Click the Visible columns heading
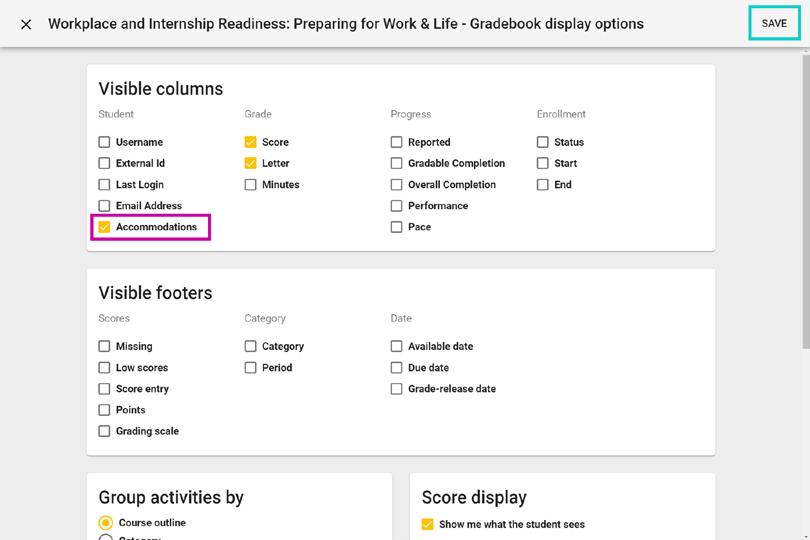The width and height of the screenshot is (810, 540). [x=161, y=89]
